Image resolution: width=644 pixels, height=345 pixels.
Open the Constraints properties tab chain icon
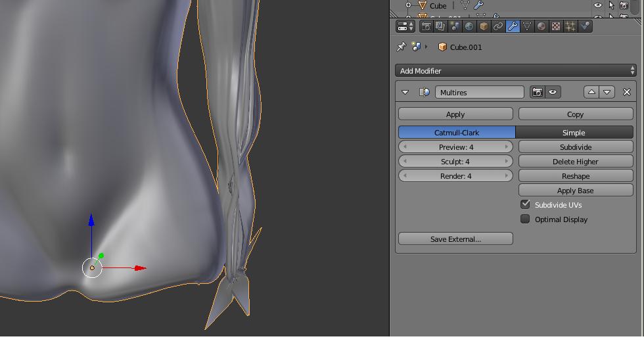coord(498,27)
